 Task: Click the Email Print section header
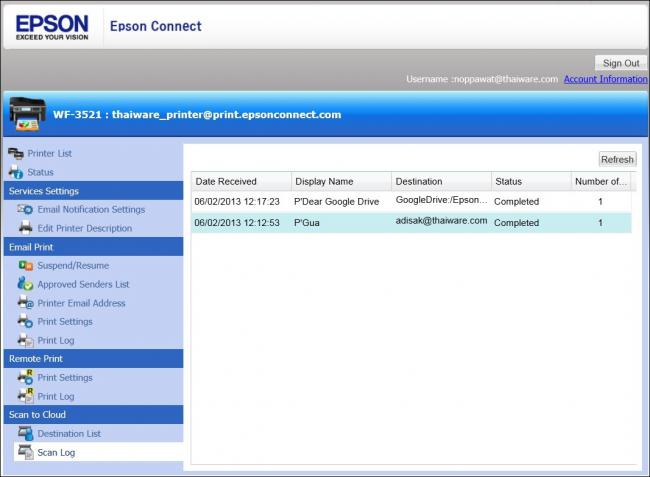click(x=93, y=247)
